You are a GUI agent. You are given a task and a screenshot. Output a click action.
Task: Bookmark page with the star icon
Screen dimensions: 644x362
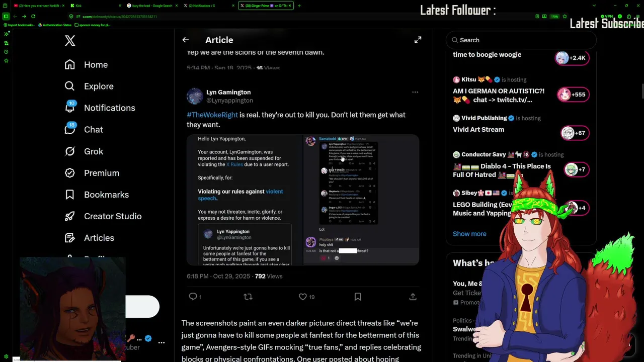click(x=565, y=16)
